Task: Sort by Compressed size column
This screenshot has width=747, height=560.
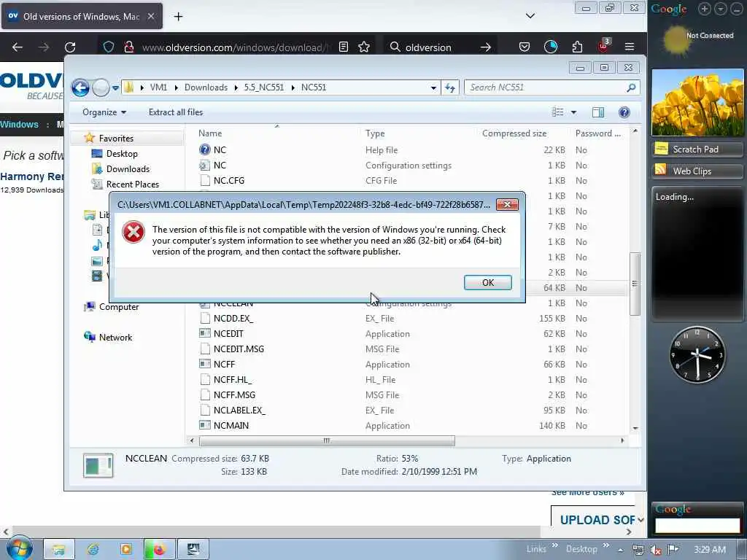Action: [x=514, y=133]
